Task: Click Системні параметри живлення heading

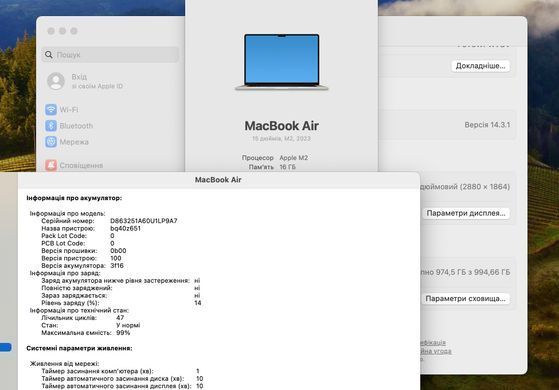Action: 79,348
